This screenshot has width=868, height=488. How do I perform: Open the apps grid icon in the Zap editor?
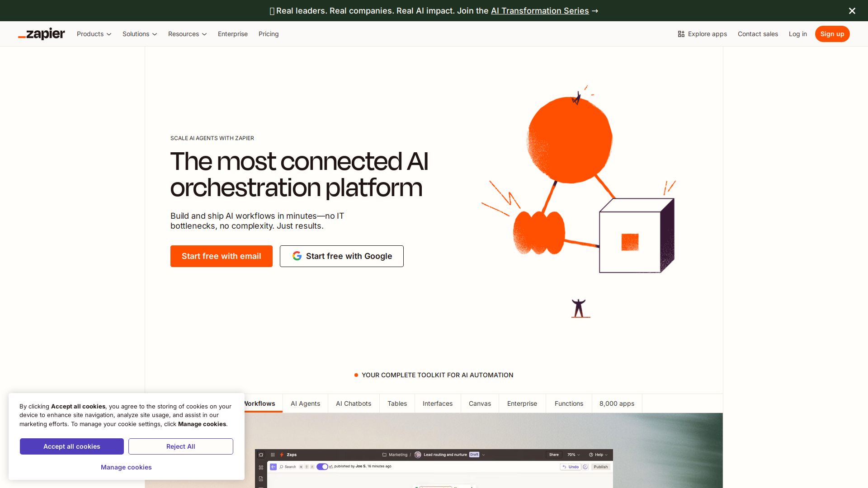[272, 455]
